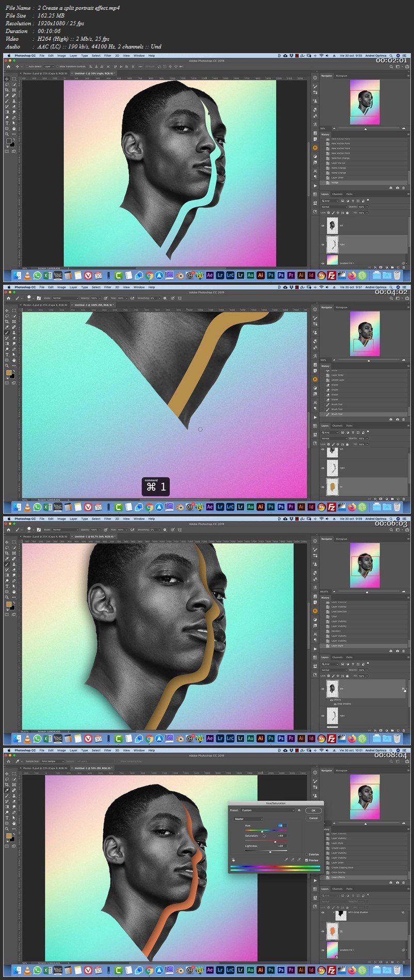Hide 'right' layer in the 00:02:01 frame
The height and width of the screenshot is (980, 414).
point(323,244)
